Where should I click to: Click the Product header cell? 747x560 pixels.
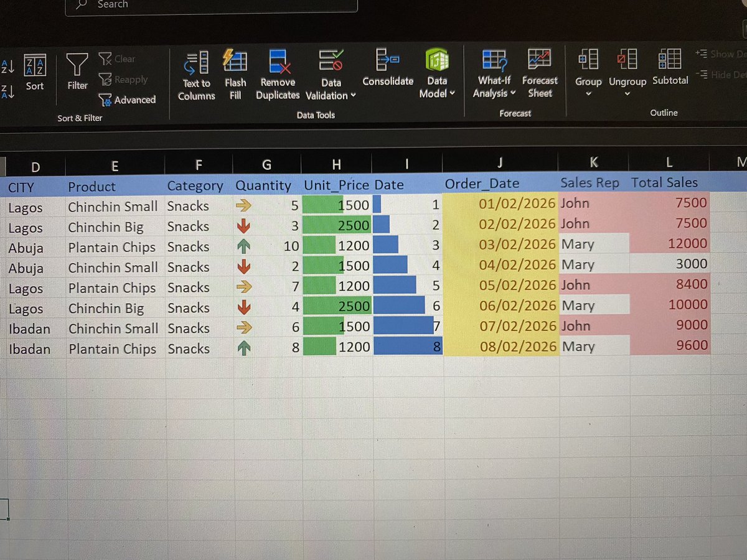point(115,186)
